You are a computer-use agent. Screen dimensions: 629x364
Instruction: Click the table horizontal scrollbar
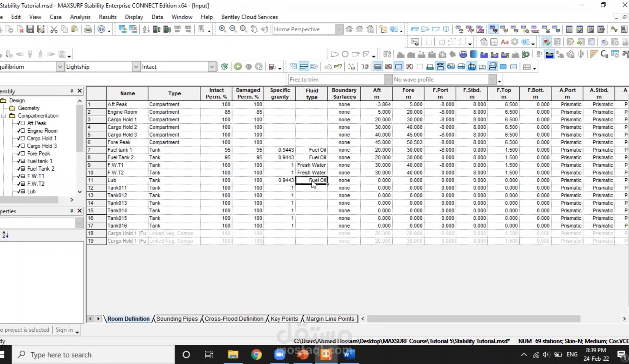coord(473,319)
